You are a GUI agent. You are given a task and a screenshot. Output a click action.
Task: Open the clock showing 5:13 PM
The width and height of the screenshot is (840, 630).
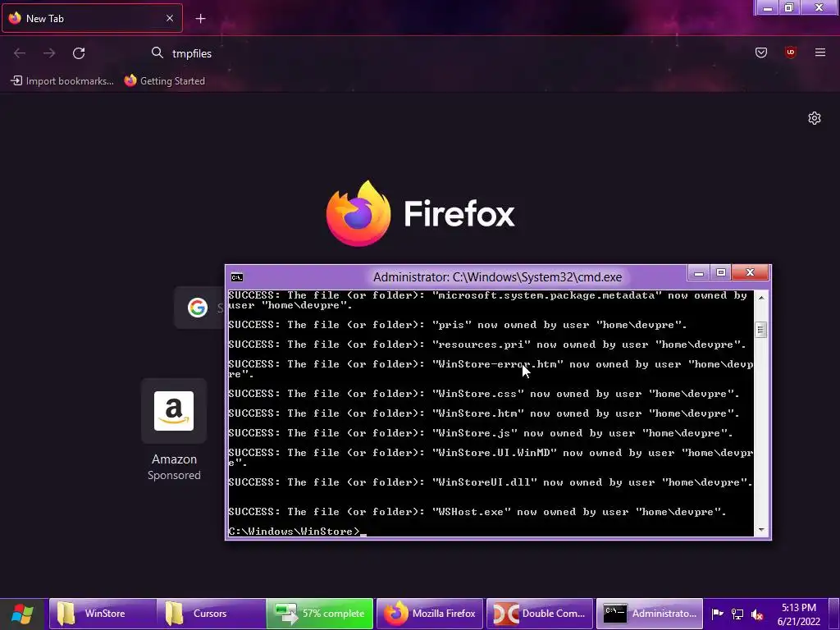pos(799,614)
